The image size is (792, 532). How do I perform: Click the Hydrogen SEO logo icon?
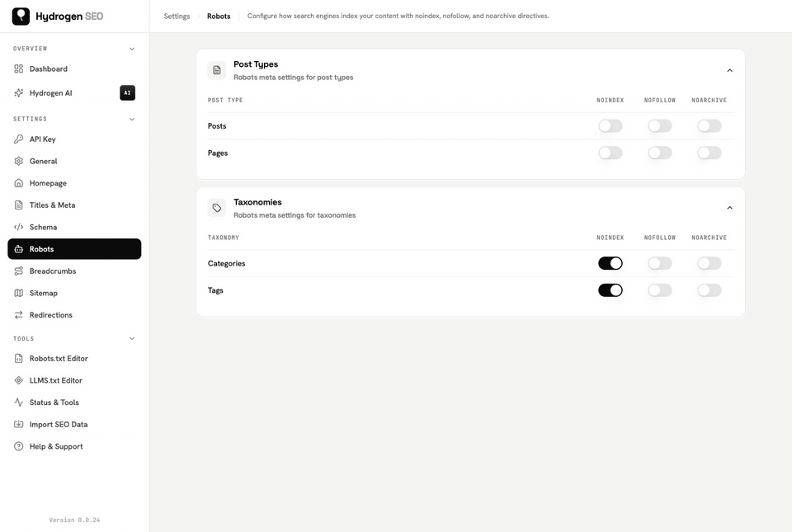(21, 16)
